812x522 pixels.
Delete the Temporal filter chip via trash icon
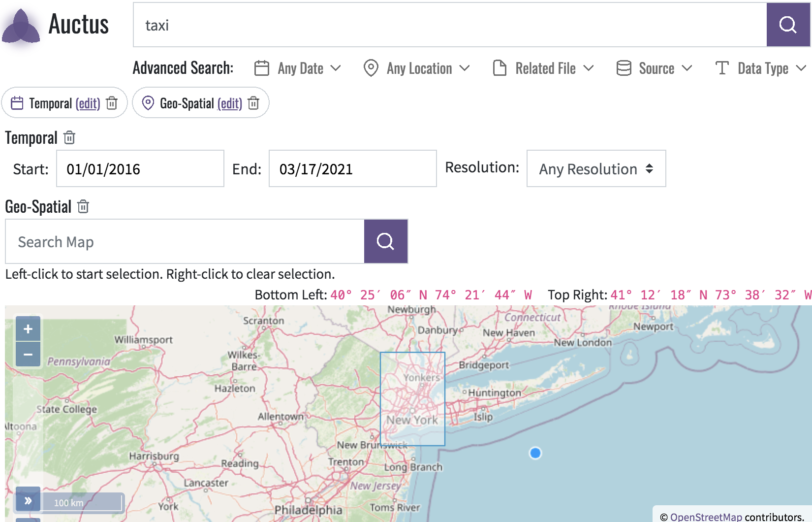tap(112, 103)
